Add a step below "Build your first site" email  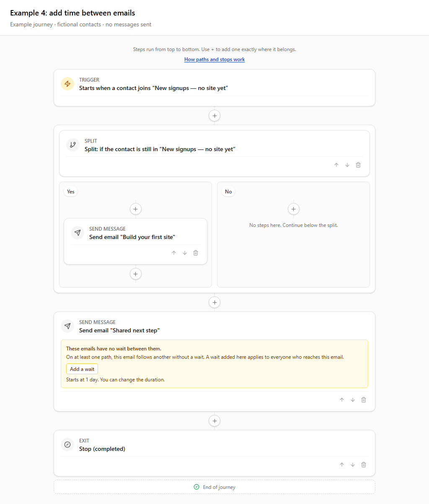(135, 274)
